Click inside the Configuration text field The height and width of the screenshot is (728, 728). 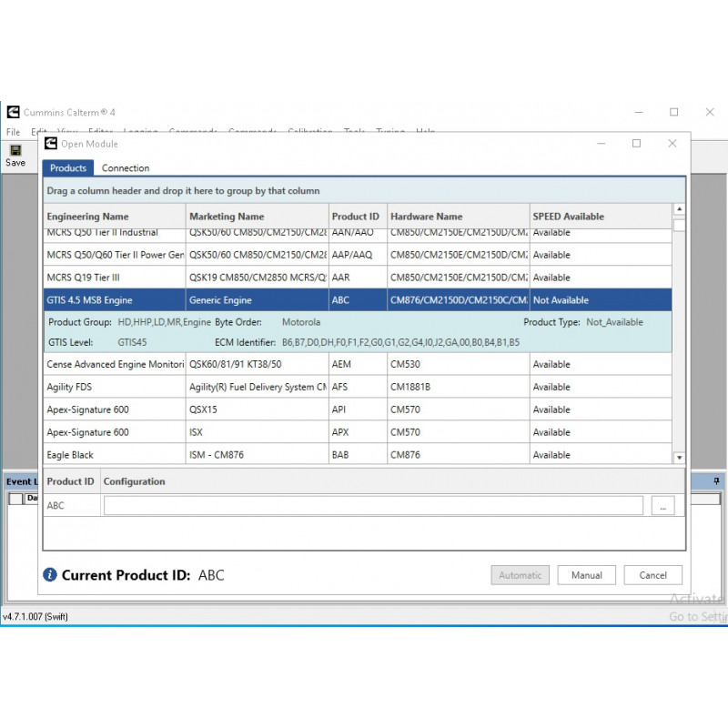(364, 505)
